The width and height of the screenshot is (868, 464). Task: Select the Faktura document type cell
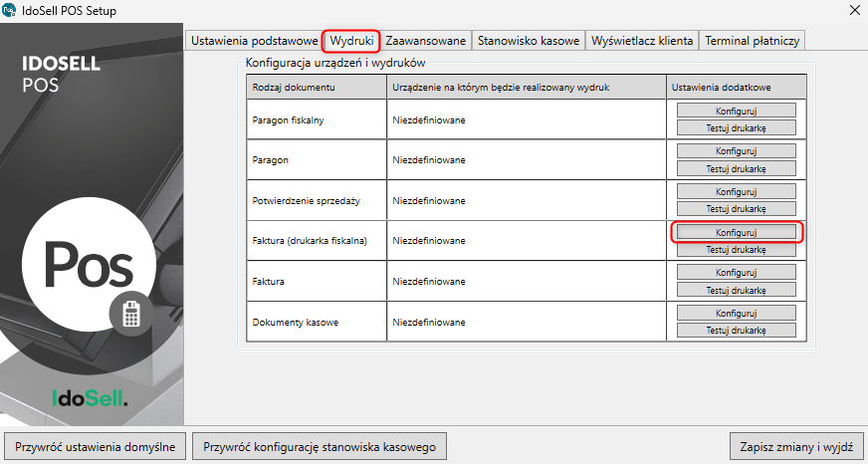(317, 281)
